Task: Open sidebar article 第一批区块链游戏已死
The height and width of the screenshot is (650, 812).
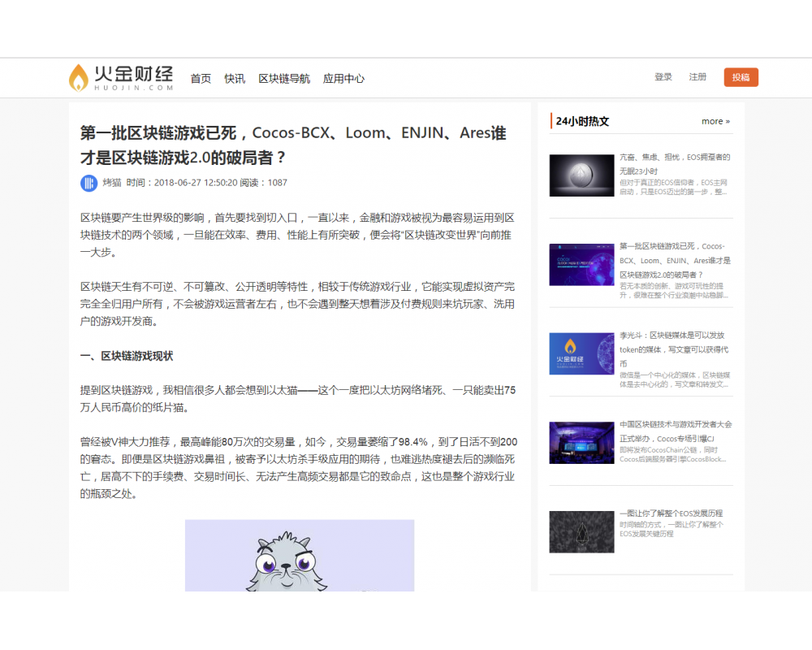Action: point(675,260)
